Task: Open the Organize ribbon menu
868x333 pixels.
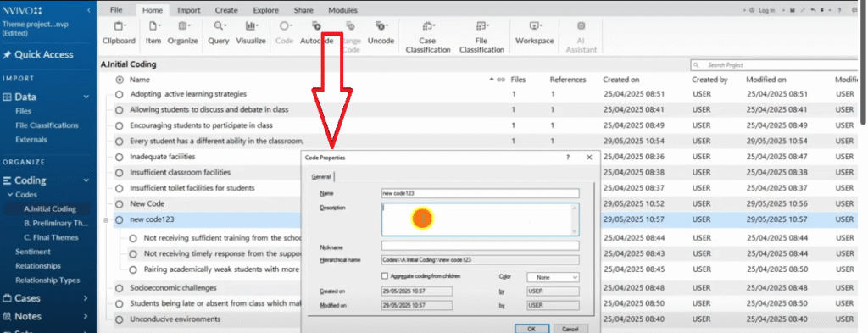Action: (x=183, y=33)
